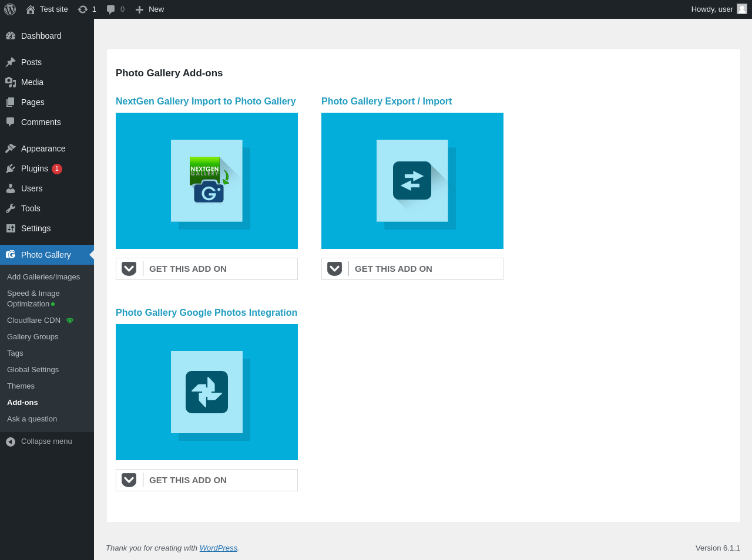The image size is (752, 560).
Task: Click the pocket icon under Export / Import
Action: 335,269
